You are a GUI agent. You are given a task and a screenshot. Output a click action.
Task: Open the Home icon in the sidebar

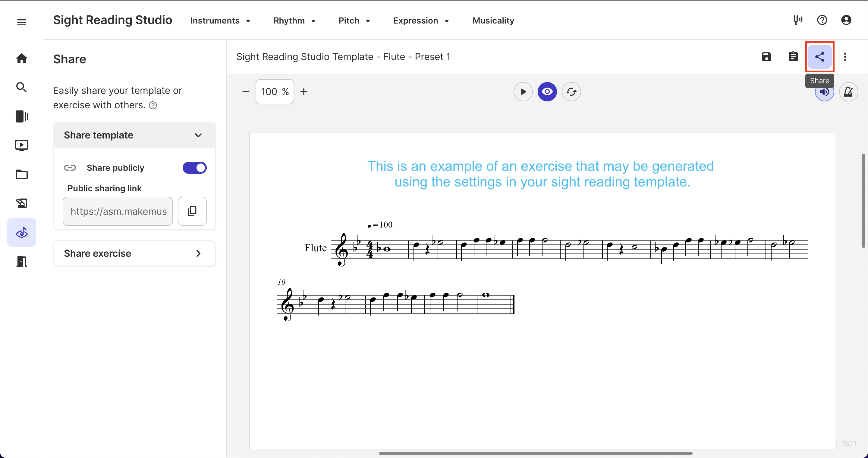click(22, 58)
